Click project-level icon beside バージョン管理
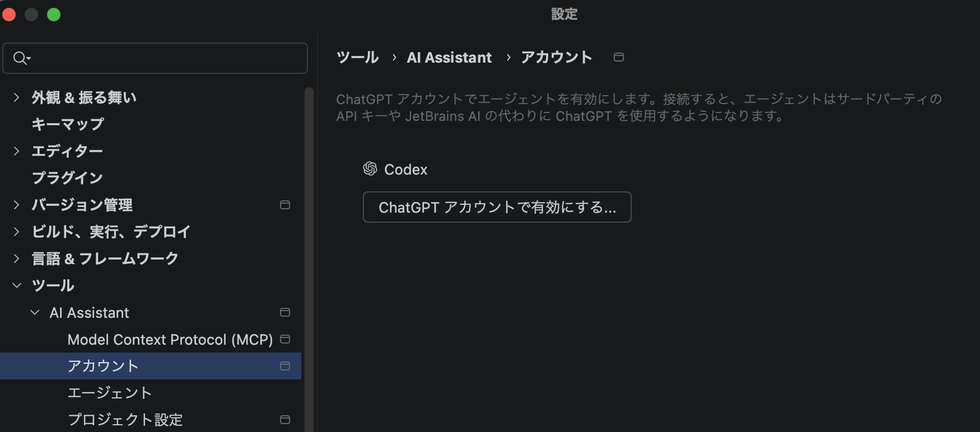 pos(285,205)
